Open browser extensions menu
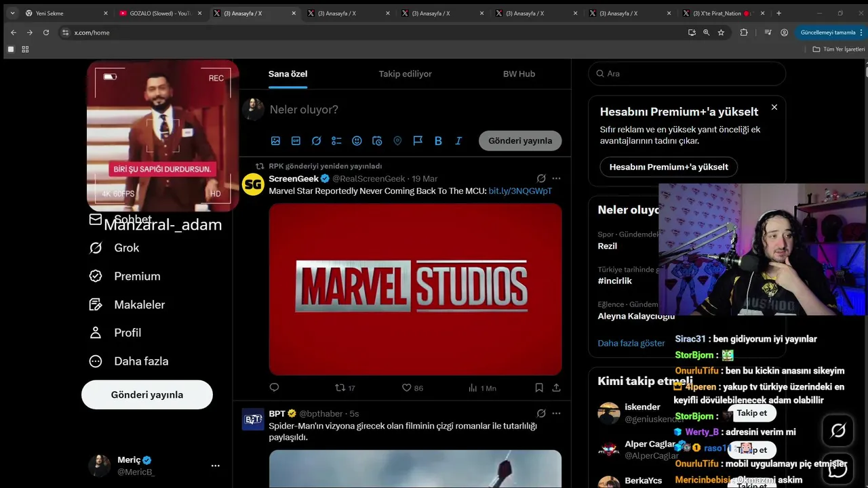This screenshot has height=488, width=868. pyautogui.click(x=744, y=33)
